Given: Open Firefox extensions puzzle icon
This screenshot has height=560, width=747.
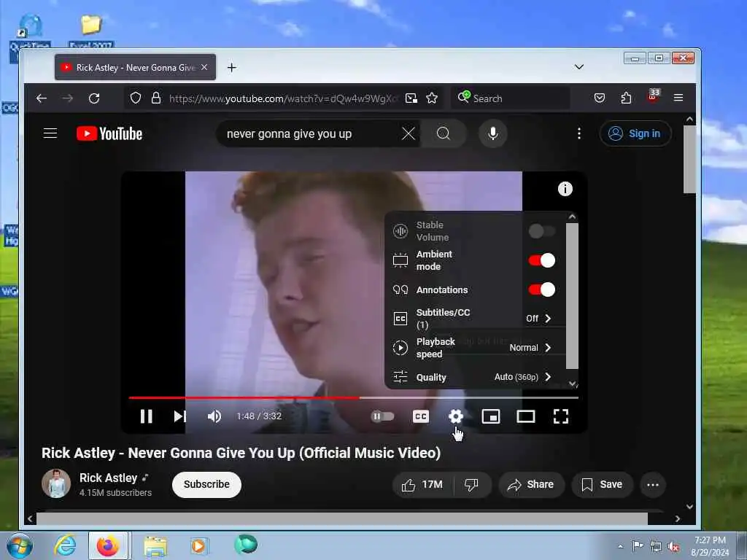Looking at the screenshot, I should (626, 98).
